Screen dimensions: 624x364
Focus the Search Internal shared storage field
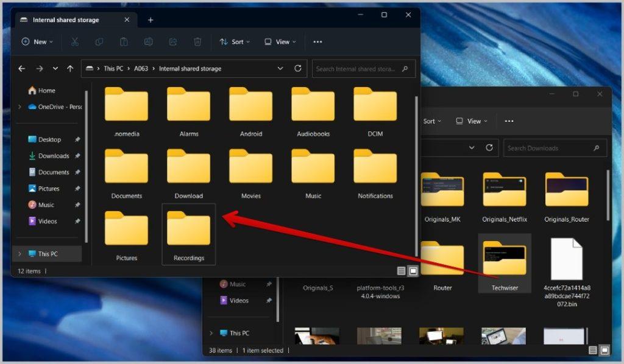(x=364, y=69)
